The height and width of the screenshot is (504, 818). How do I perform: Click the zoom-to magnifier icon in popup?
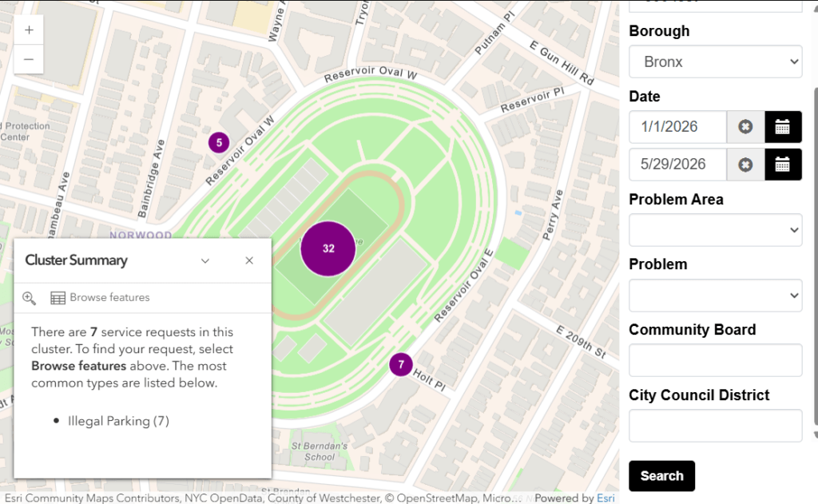coord(30,298)
